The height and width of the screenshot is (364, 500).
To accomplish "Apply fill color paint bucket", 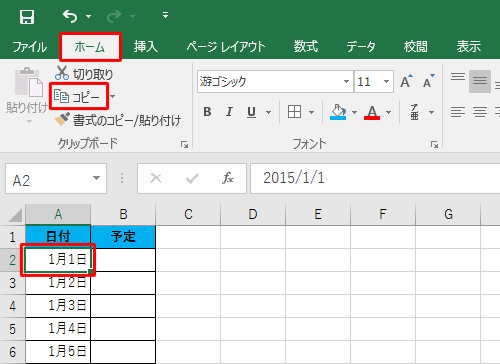I will tap(338, 112).
